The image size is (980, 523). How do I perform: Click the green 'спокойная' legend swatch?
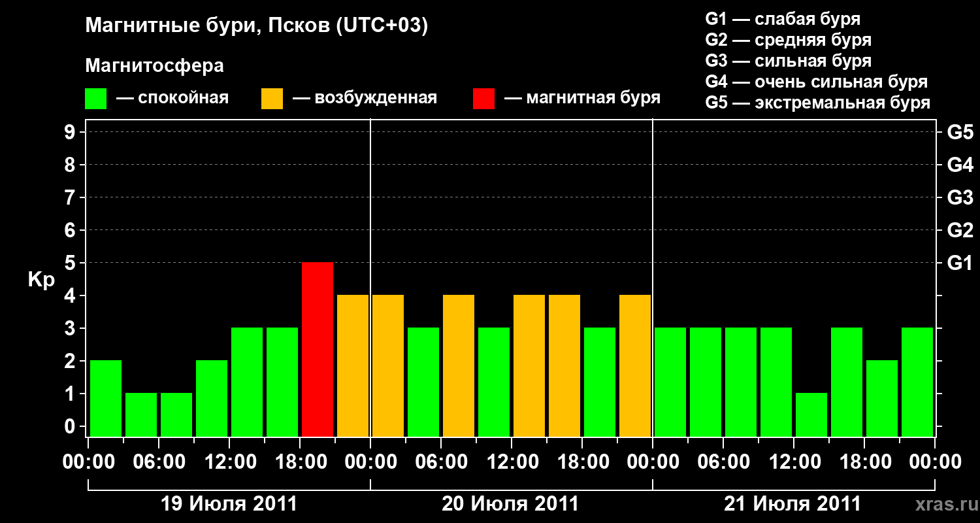click(x=95, y=99)
